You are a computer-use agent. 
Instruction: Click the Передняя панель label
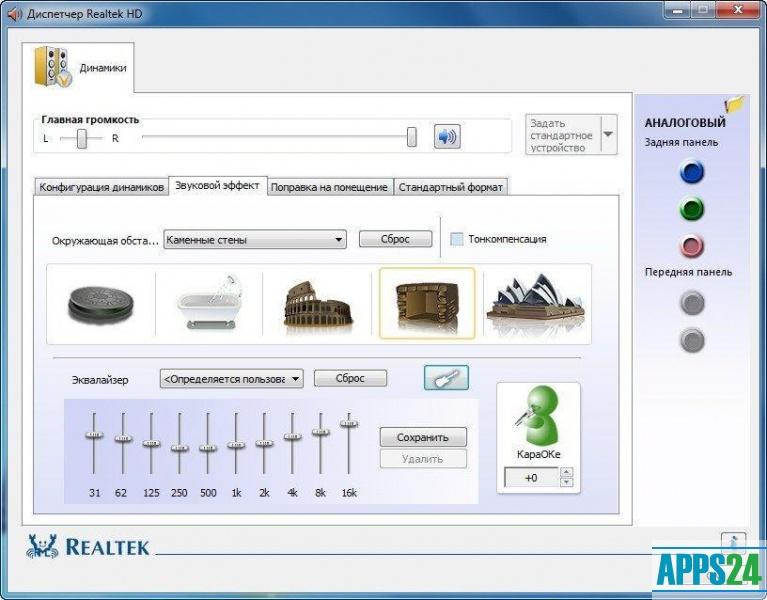[x=688, y=272]
